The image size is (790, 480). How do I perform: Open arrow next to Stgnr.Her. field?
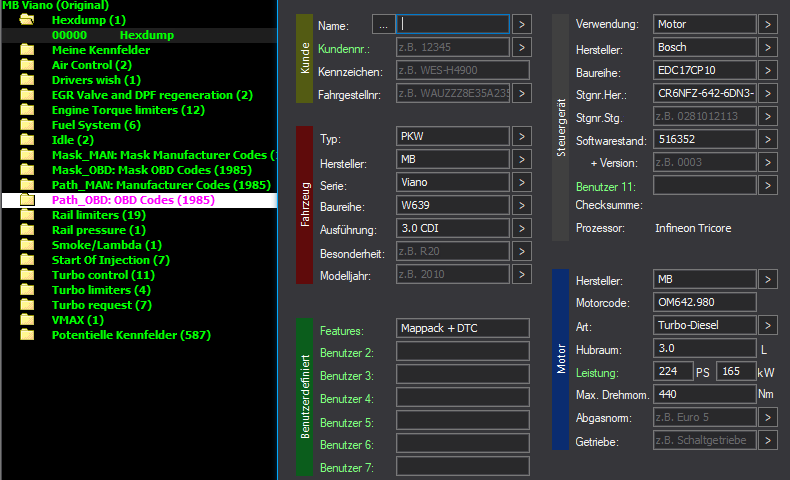[768, 93]
